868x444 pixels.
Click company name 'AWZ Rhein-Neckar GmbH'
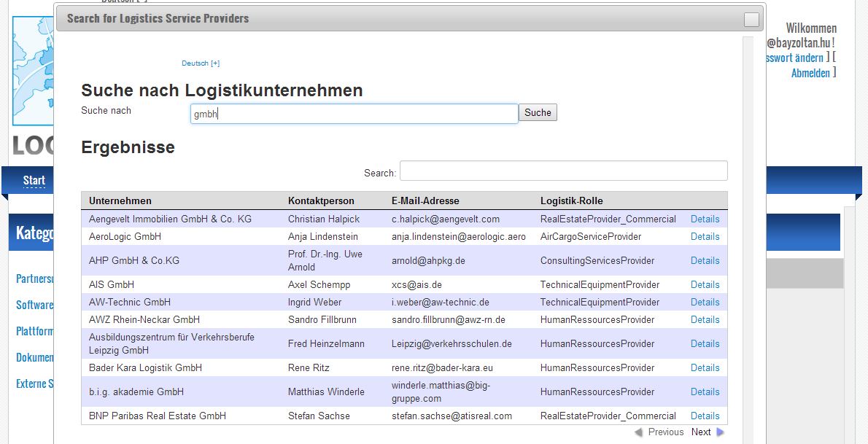(144, 319)
